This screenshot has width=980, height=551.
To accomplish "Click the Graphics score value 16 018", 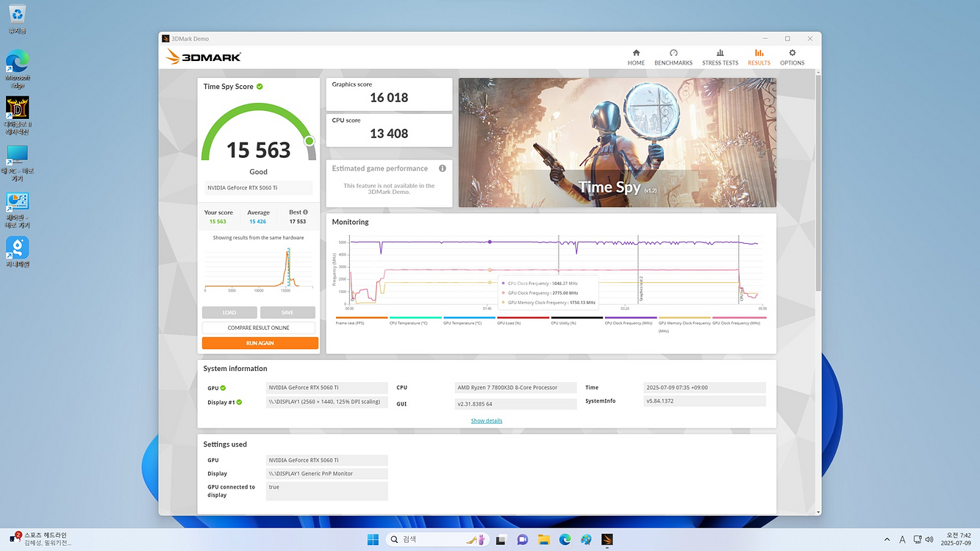I will [x=389, y=98].
